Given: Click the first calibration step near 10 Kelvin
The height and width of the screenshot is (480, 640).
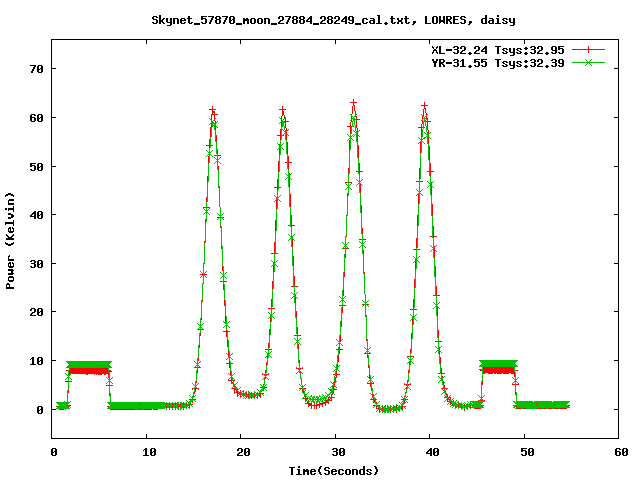Looking at the screenshot, I should pos(89,368).
